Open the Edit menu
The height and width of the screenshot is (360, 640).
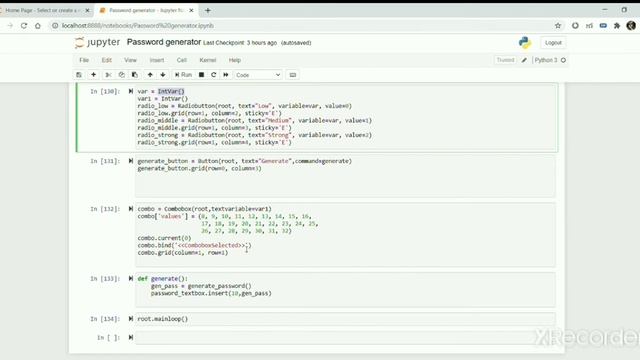coord(107,60)
